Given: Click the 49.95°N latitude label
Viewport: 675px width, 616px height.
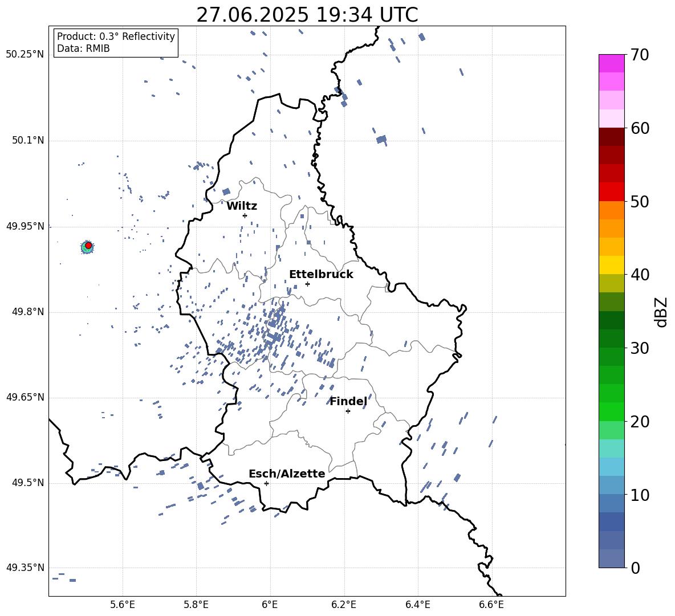Looking at the screenshot, I should [25, 226].
